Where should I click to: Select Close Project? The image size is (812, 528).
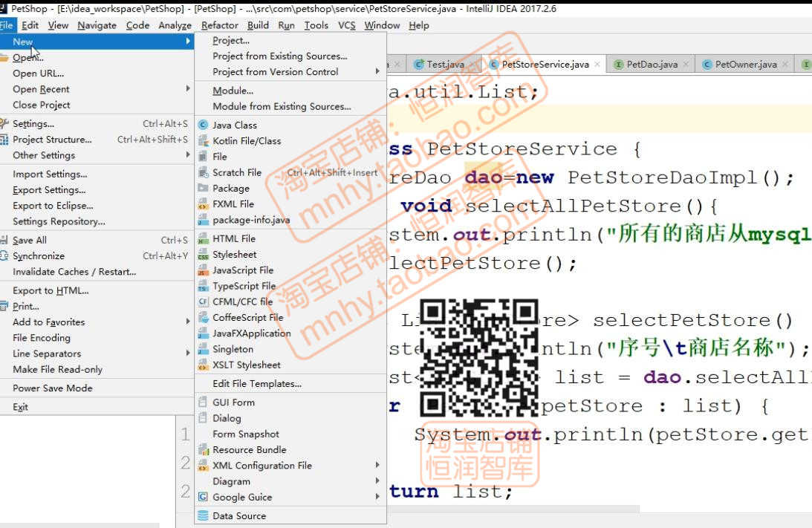tap(42, 105)
